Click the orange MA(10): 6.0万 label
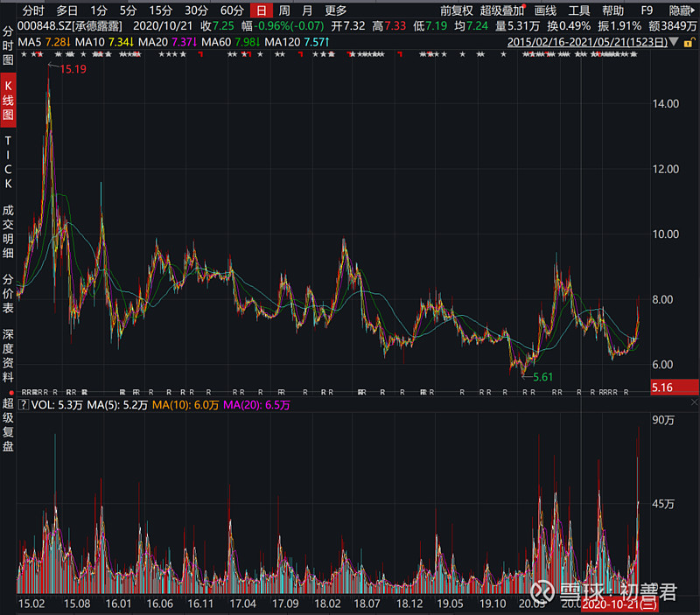Screen dimensions: 700x615 tap(185, 405)
